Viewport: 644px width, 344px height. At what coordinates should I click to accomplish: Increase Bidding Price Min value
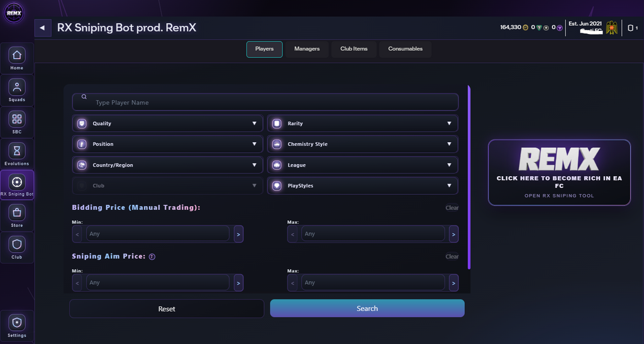238,234
